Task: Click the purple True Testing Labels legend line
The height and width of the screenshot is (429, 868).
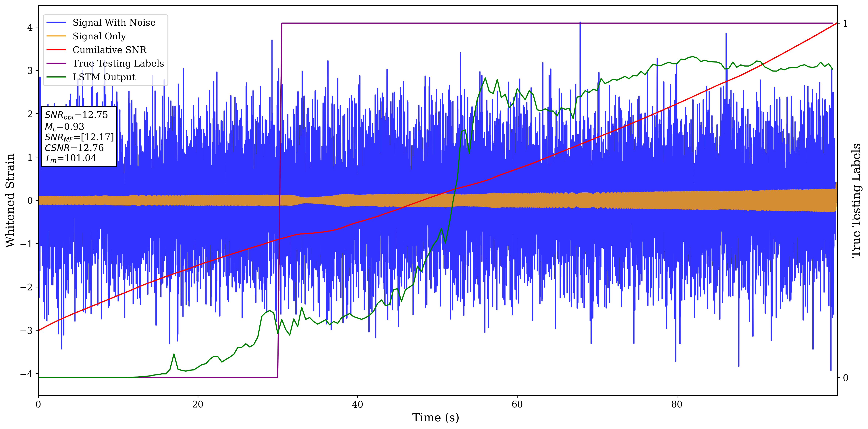Action: click(x=56, y=63)
